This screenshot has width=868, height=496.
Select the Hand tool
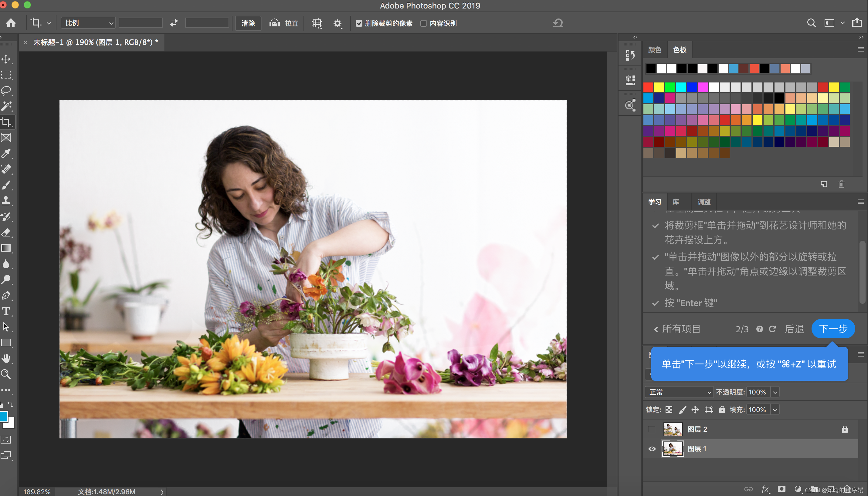click(x=6, y=358)
